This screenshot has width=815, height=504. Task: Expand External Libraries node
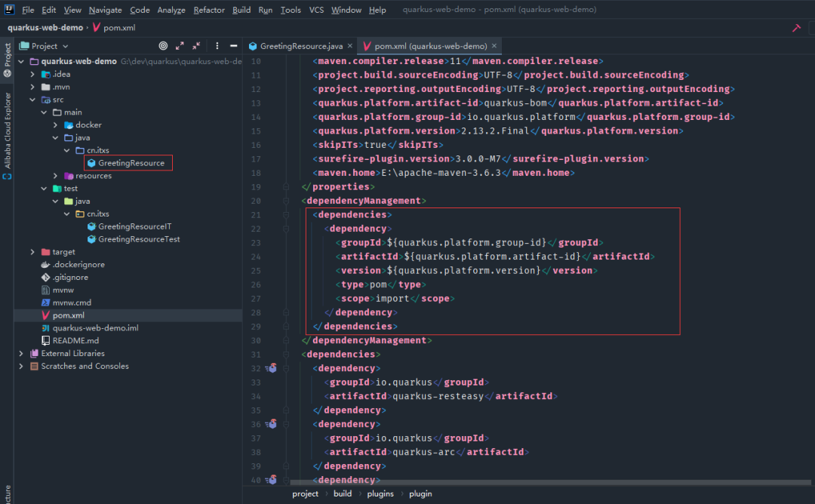point(21,353)
